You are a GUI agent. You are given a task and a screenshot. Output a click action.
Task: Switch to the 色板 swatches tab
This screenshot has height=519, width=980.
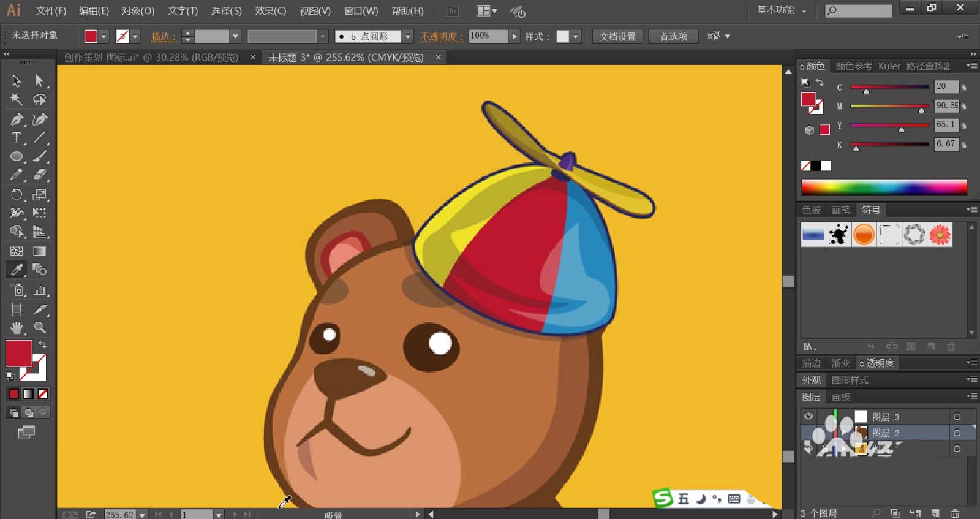[812, 210]
